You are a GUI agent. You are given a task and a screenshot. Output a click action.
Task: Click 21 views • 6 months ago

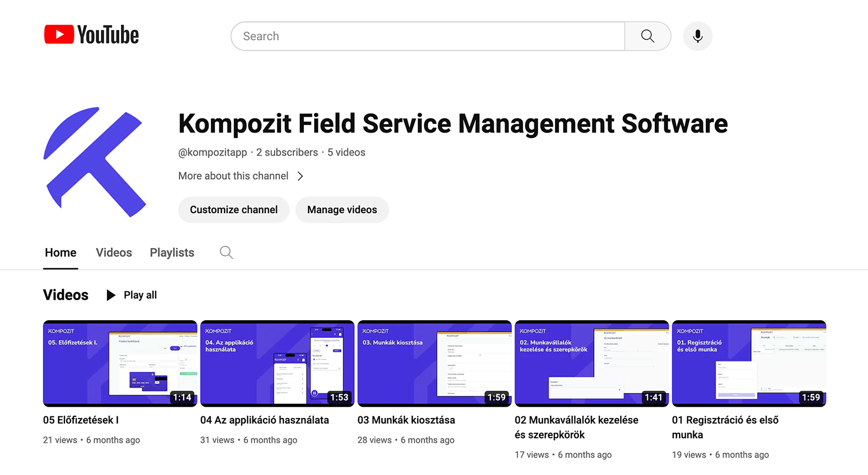92,440
